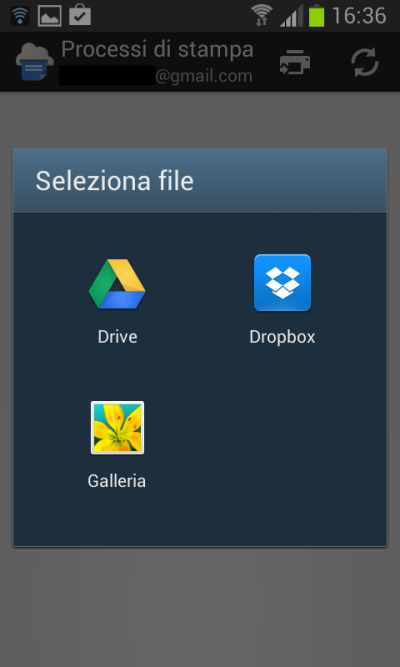Open the picture notification icon in status bar

(x=50, y=16)
